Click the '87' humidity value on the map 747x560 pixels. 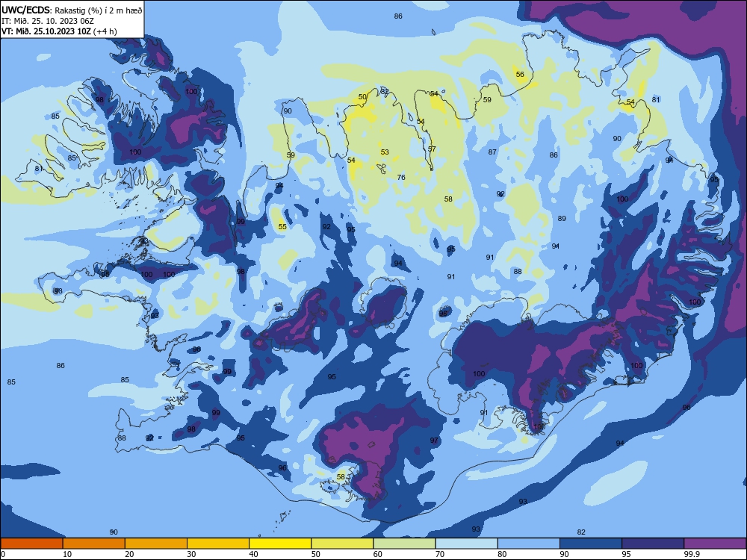[x=492, y=152]
